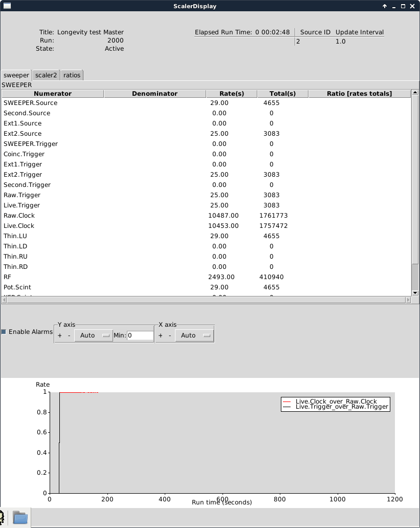Viewport: 420px width, 528px height.
Task: Select the Second.Trigger row
Action: tap(207, 185)
